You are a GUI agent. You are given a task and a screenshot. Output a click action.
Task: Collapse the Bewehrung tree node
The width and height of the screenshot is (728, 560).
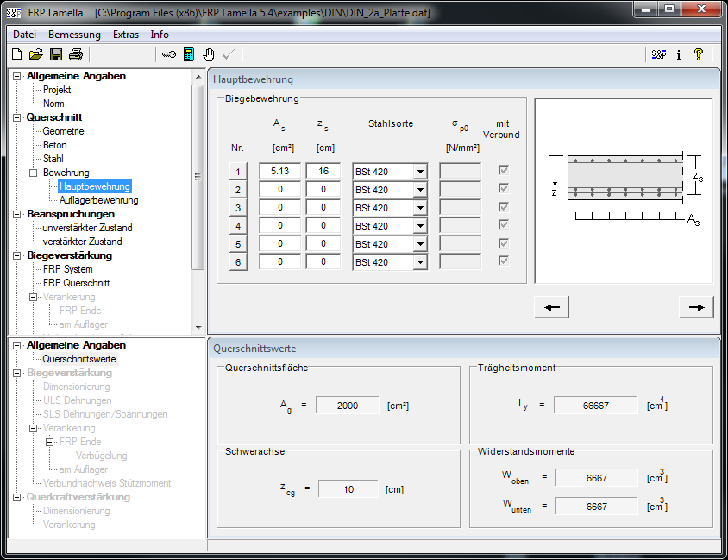[34, 173]
